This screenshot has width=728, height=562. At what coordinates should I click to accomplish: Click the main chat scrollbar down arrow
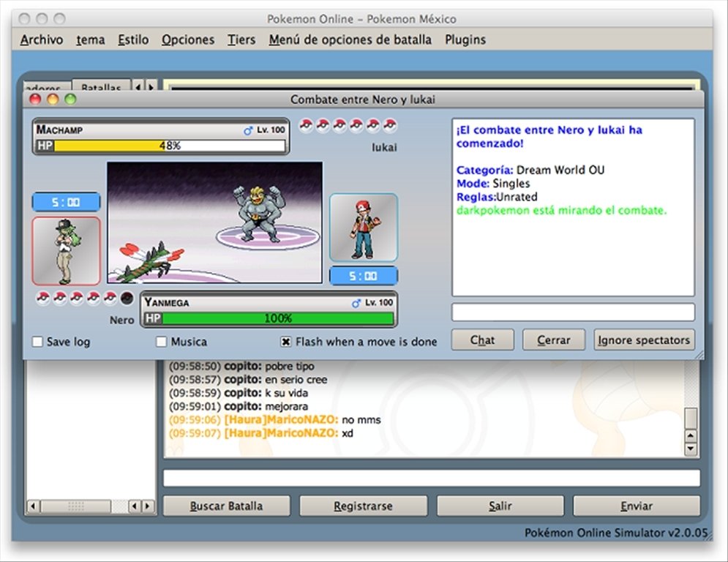coord(691,449)
